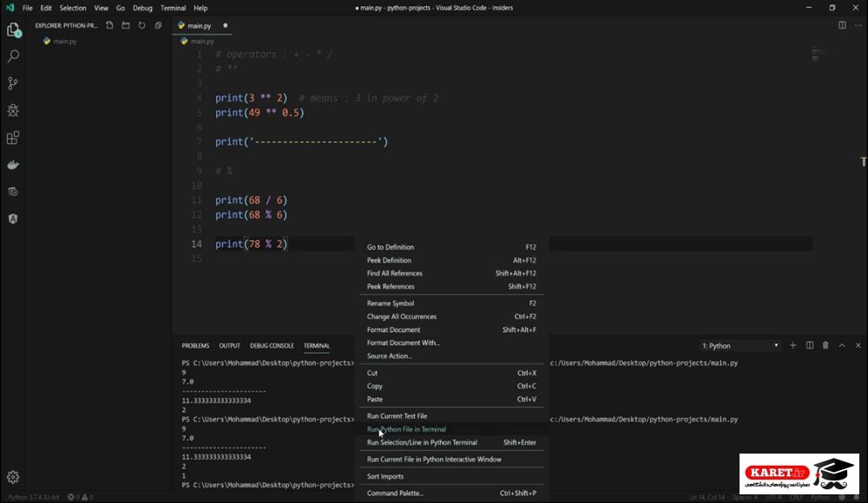The image size is (868, 503).
Task: Click the Angular shield activity bar icon
Action: (13, 219)
